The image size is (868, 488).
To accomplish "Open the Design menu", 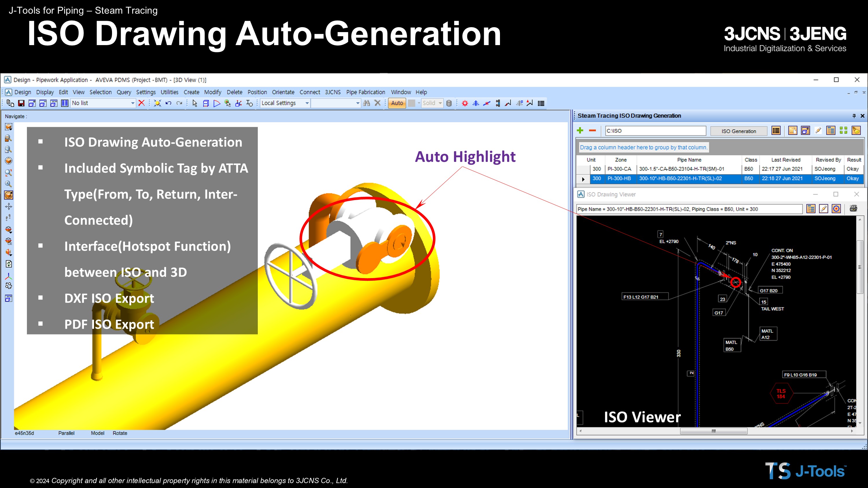I will (23, 92).
